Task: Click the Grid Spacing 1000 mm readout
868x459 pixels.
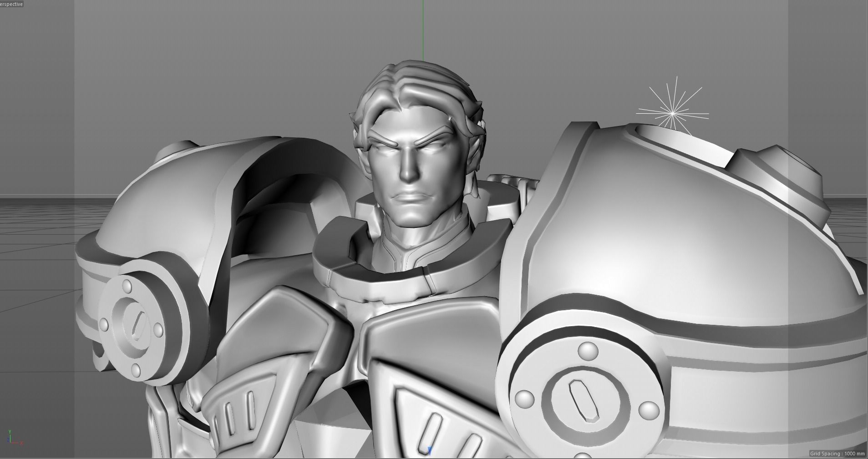Action: click(x=838, y=454)
